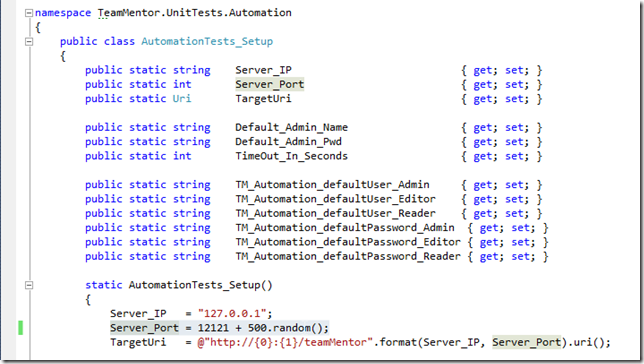Click get accessor on Server_IP line
The height and width of the screenshot is (364, 644).
[x=483, y=71]
